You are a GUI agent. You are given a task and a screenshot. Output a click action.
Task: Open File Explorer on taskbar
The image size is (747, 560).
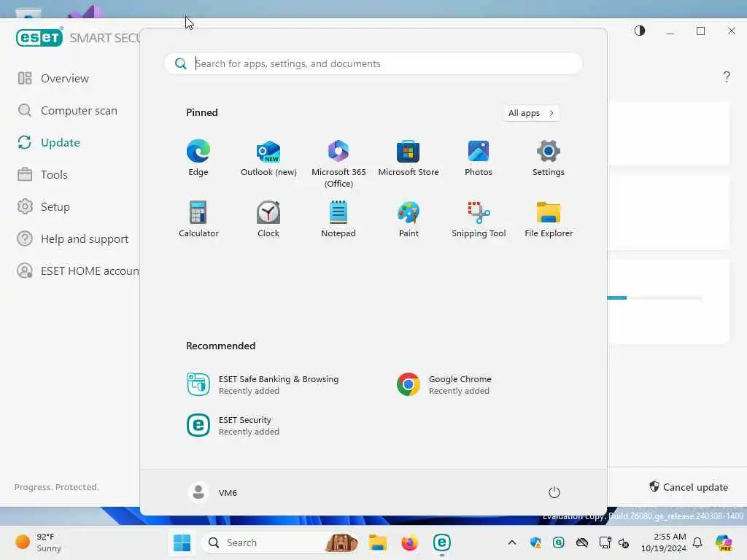378,542
